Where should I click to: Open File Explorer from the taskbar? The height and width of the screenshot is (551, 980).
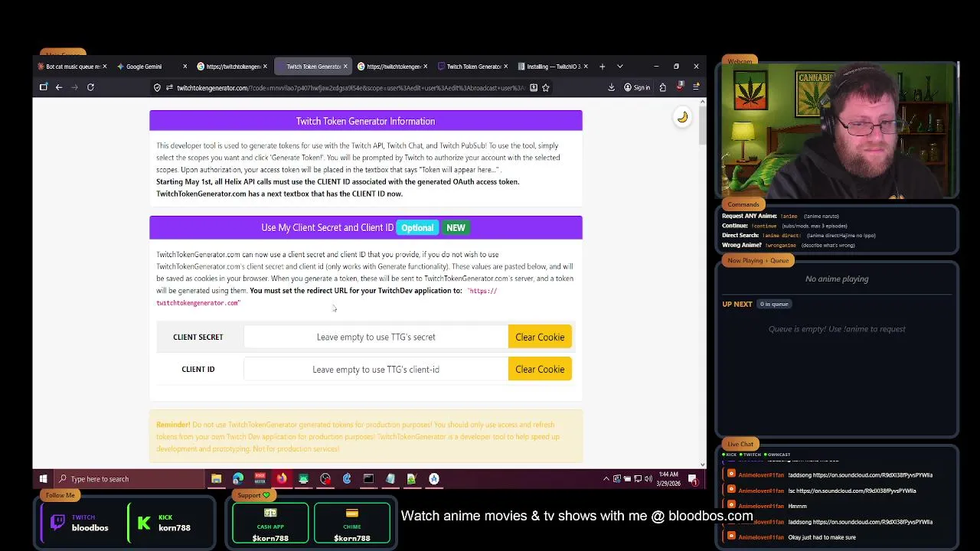(x=217, y=479)
